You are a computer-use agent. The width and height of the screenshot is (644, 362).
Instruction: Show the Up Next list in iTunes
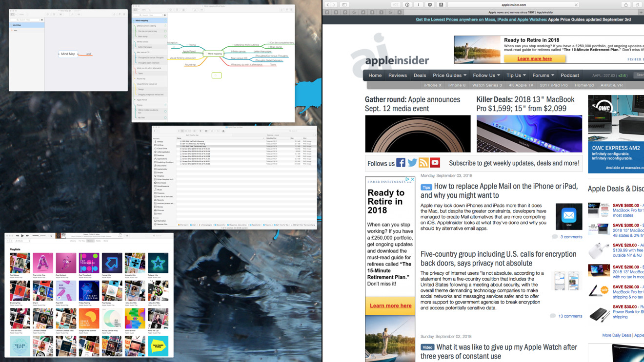[x=127, y=236]
